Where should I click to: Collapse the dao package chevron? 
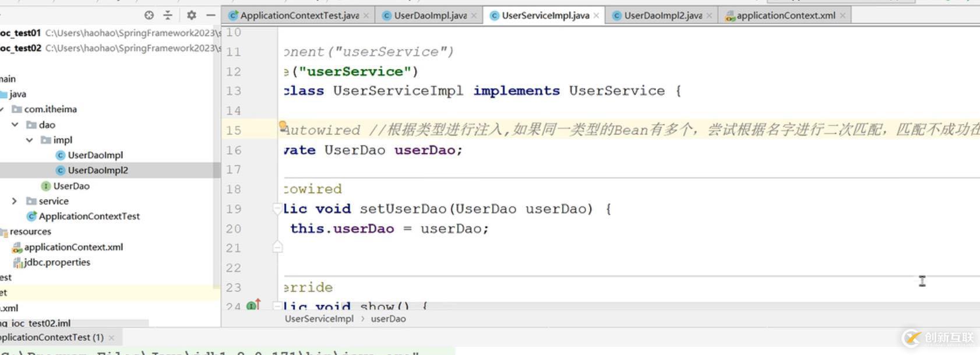point(15,125)
